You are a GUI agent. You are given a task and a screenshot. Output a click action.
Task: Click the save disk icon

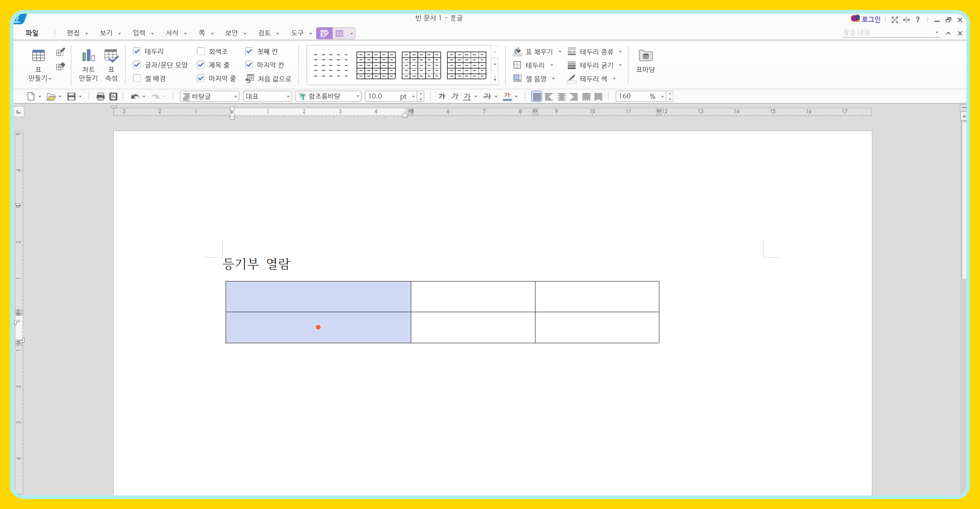(71, 97)
